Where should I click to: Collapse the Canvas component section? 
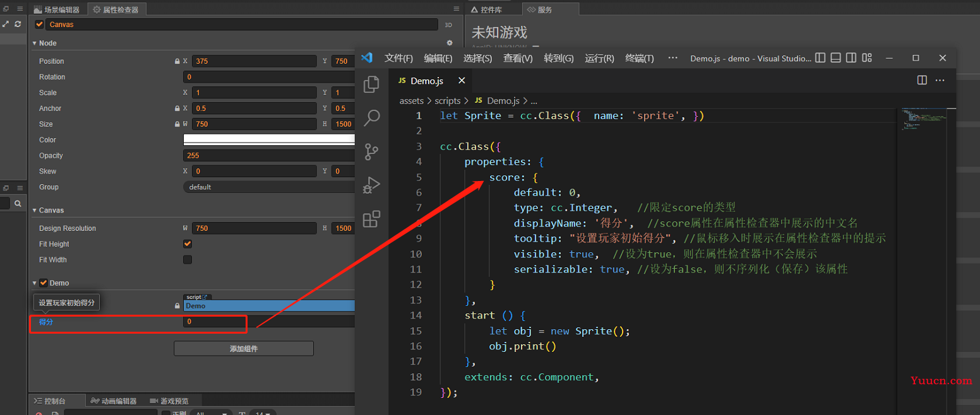(35, 210)
